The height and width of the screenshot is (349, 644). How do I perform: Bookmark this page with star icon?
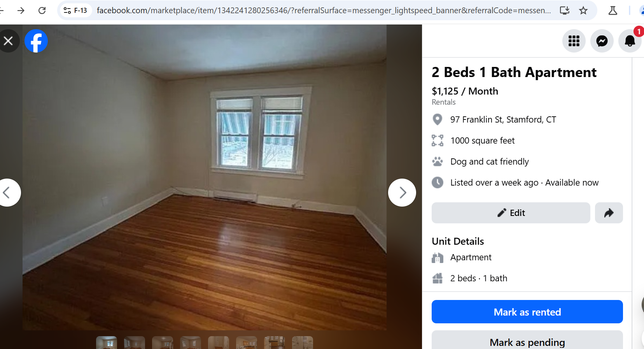(x=583, y=11)
